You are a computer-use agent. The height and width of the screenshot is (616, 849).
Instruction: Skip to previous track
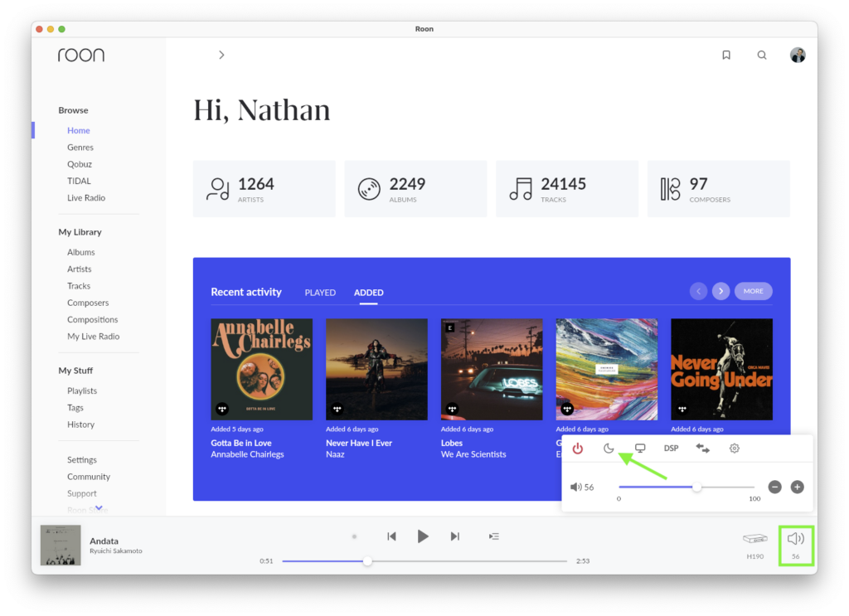coord(391,536)
